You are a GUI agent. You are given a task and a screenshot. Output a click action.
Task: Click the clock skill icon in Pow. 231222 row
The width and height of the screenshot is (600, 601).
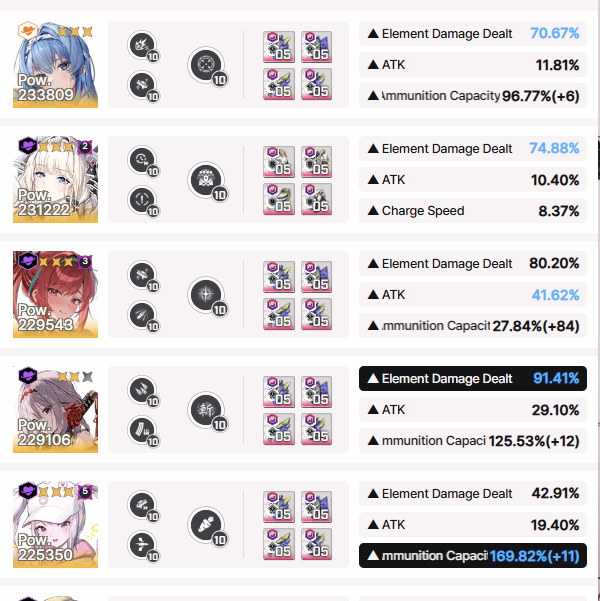click(x=142, y=160)
